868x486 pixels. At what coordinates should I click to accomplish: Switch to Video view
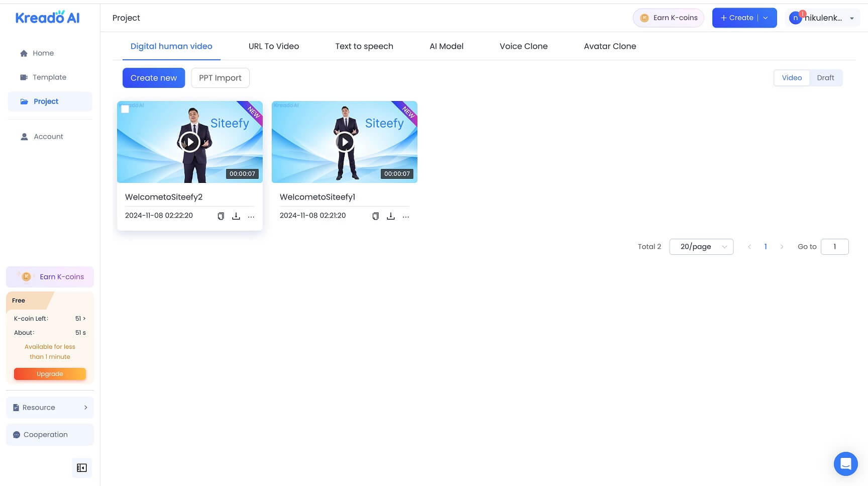792,78
